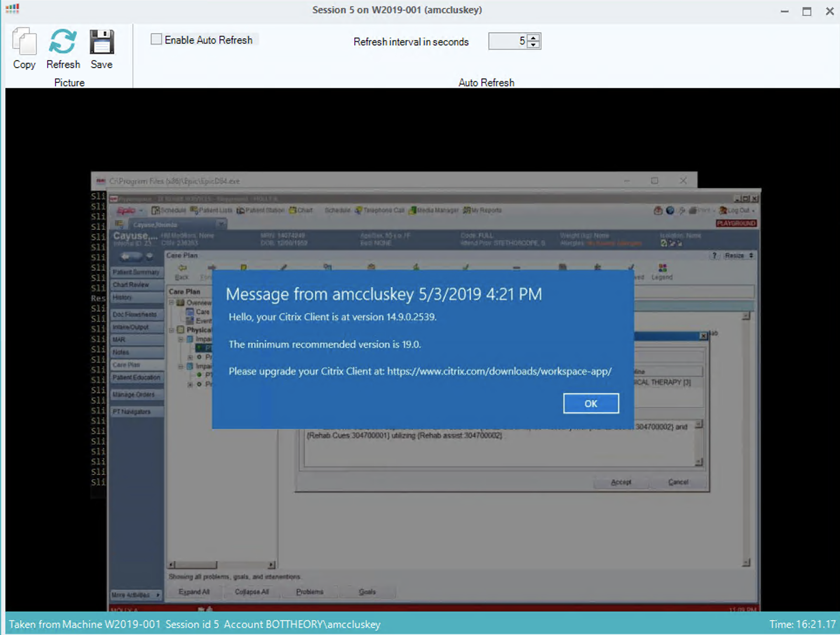Click the Resize control in Care Plan header
The image size is (840, 635).
[738, 256]
